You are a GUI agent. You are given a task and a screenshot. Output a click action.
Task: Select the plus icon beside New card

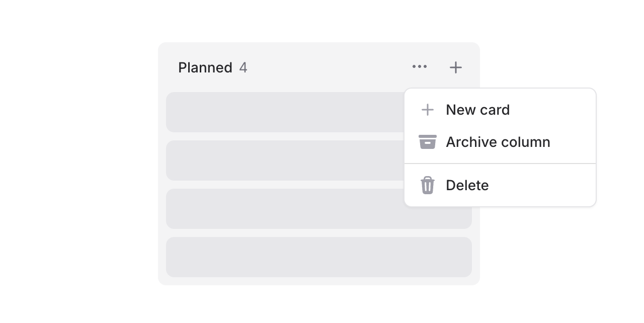point(427,110)
